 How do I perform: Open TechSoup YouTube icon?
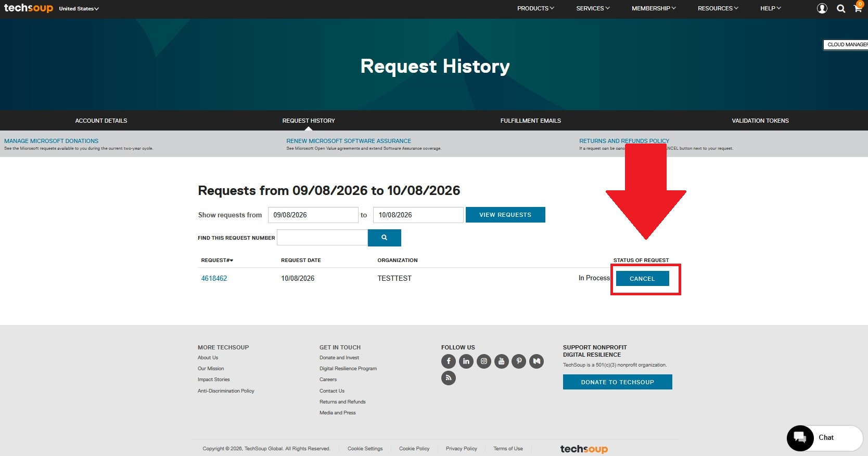(502, 361)
